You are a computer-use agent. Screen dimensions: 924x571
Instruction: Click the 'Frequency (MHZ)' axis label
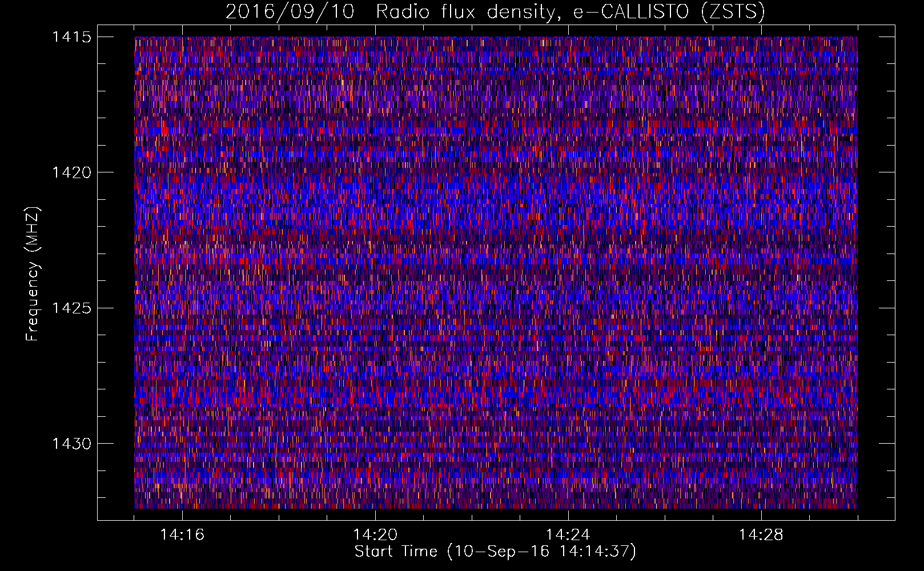coord(33,274)
